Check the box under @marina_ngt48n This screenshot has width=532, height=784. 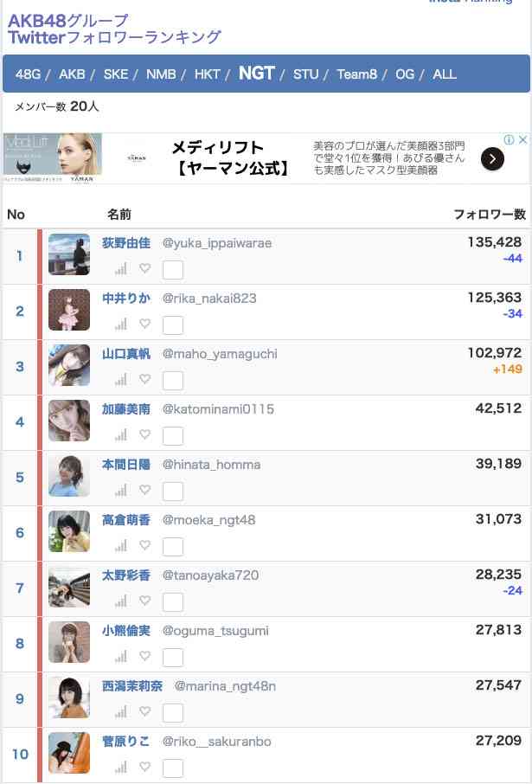tap(173, 713)
